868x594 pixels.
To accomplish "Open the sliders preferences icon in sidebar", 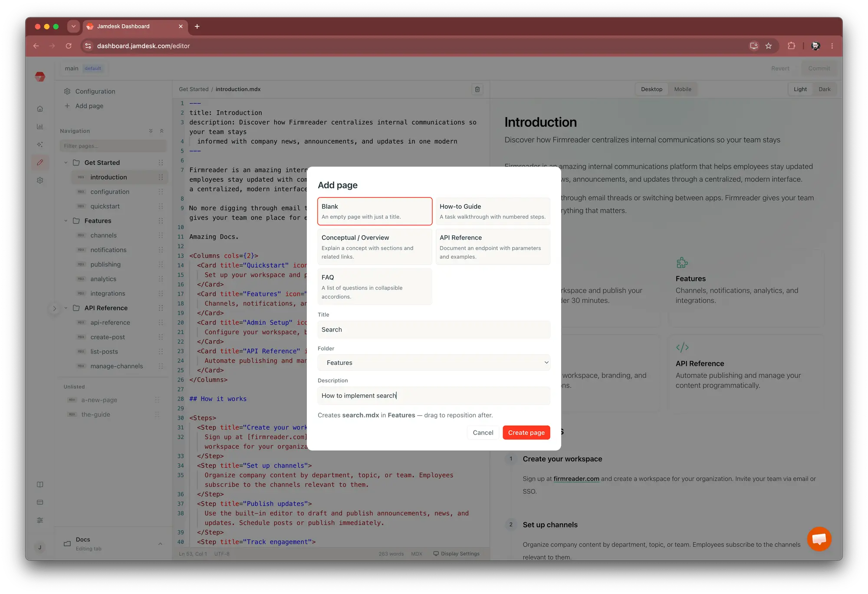I will pos(40,520).
